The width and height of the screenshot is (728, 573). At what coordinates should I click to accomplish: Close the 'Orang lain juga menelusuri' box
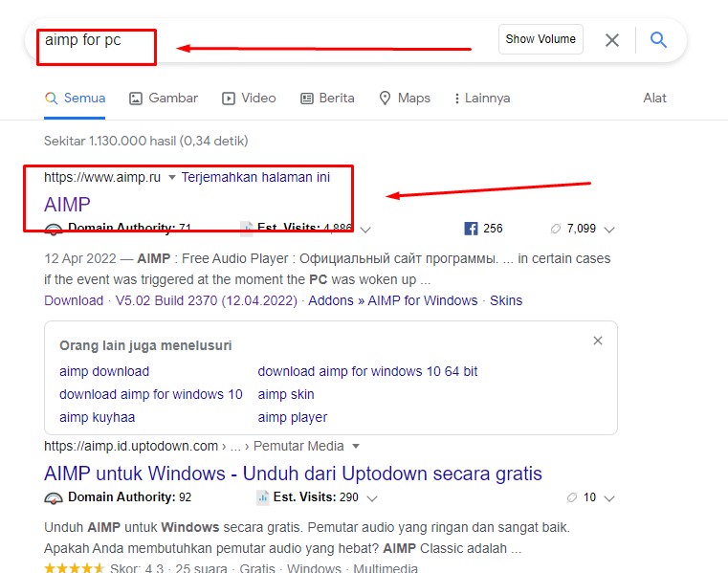click(598, 341)
